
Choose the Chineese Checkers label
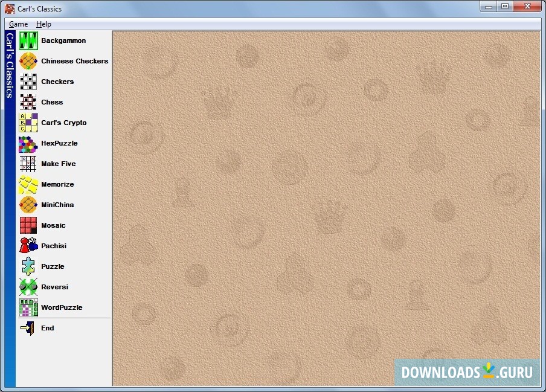(74, 61)
